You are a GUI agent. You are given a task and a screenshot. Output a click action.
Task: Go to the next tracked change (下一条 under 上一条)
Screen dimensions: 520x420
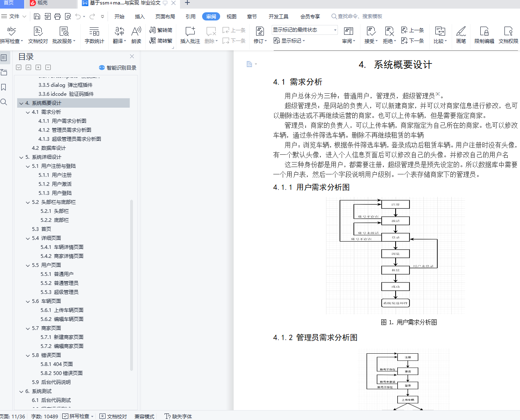413,41
